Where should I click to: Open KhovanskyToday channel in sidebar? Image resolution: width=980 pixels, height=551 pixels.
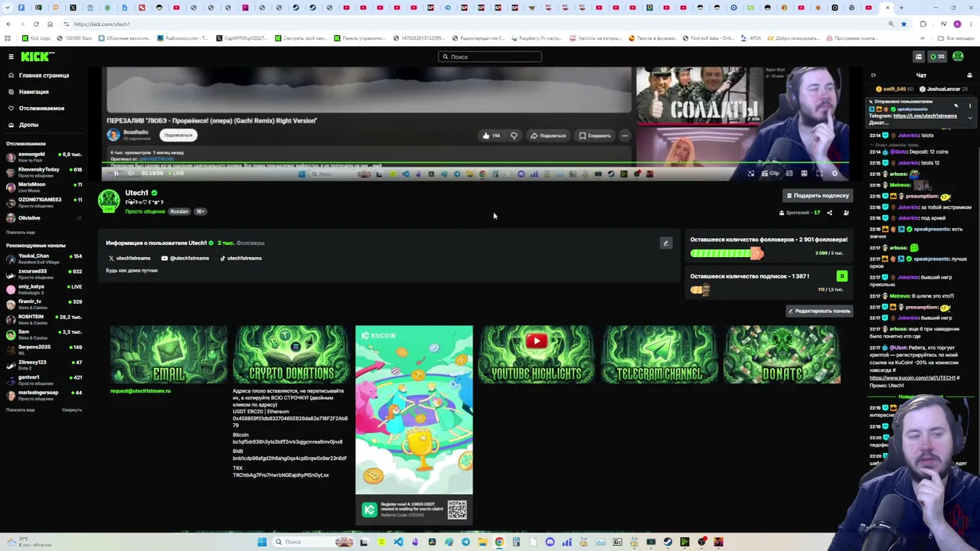pyautogui.click(x=44, y=172)
